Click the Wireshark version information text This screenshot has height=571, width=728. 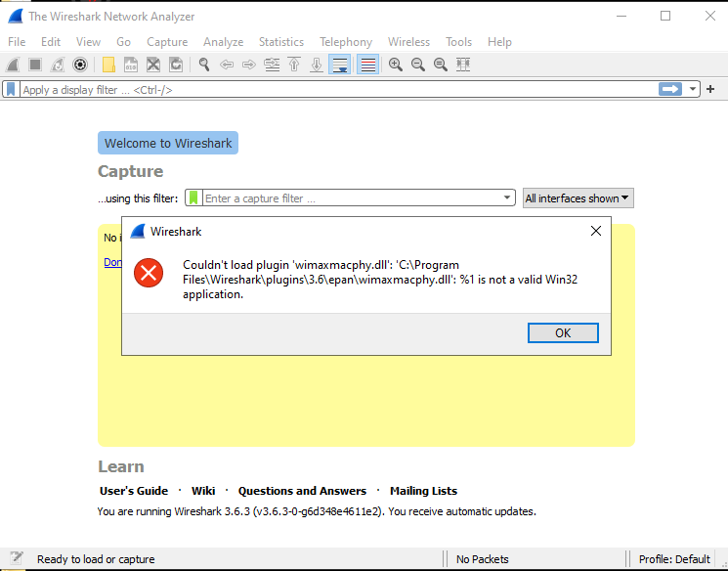click(x=317, y=511)
